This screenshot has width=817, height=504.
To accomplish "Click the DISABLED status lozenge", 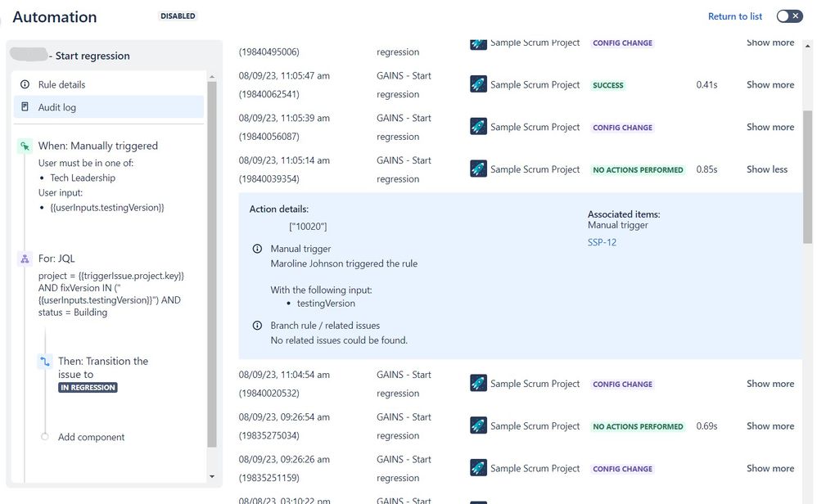I will (178, 16).
